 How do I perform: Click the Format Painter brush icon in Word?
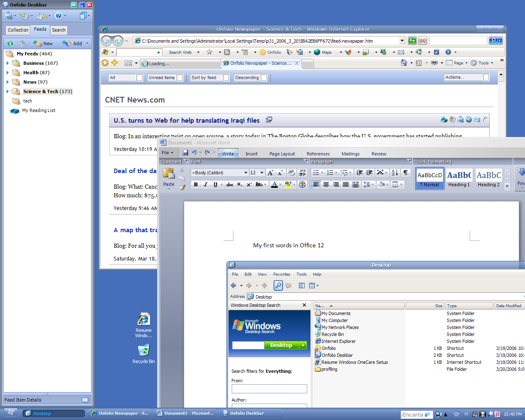(182, 187)
